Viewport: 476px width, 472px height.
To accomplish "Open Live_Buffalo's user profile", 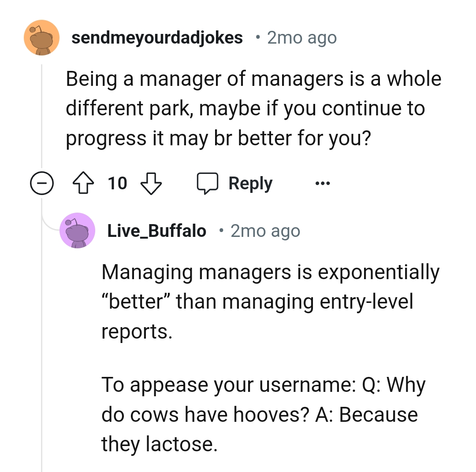I will 157,230.
